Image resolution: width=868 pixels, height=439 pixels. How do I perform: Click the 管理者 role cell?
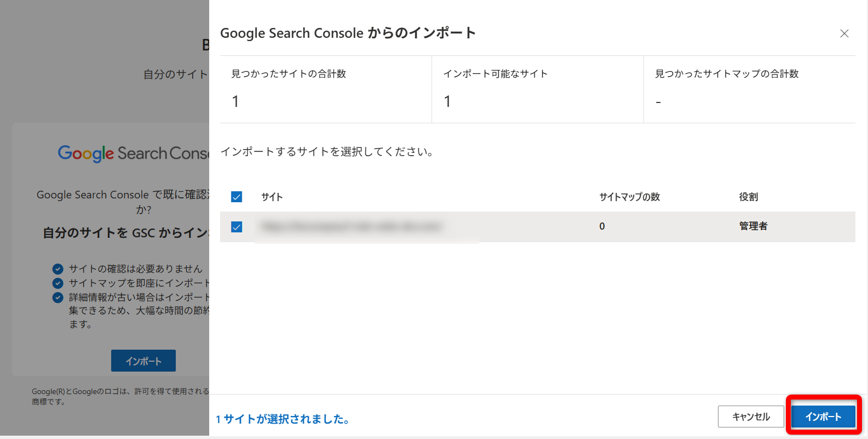(x=753, y=226)
